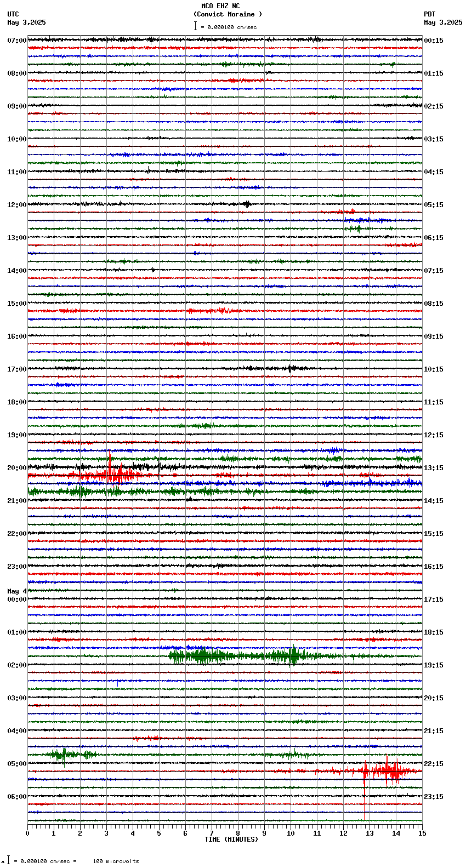Click the '22:00' UTC time label
Screen dimensions: 466x868
pos(17,534)
